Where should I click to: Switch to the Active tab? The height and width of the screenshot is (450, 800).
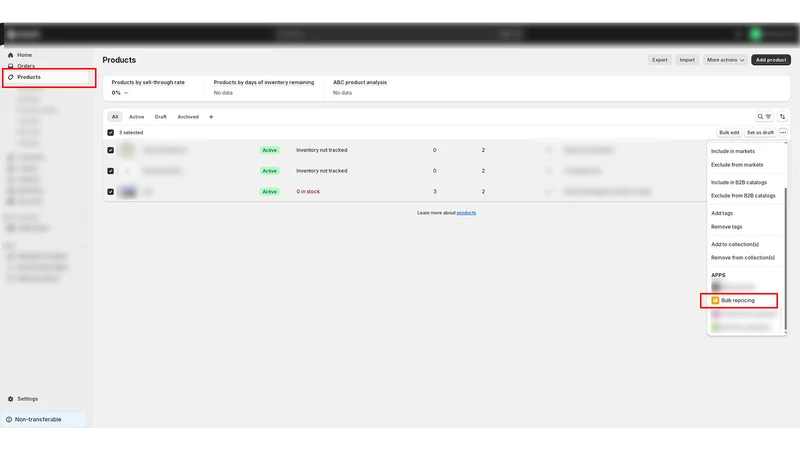136,117
